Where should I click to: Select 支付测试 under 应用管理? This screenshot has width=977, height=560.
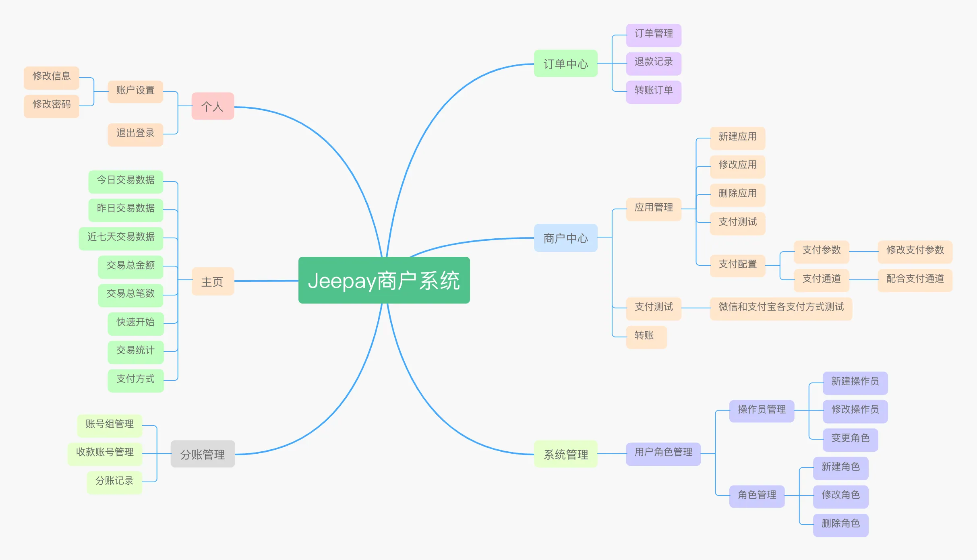(x=737, y=223)
